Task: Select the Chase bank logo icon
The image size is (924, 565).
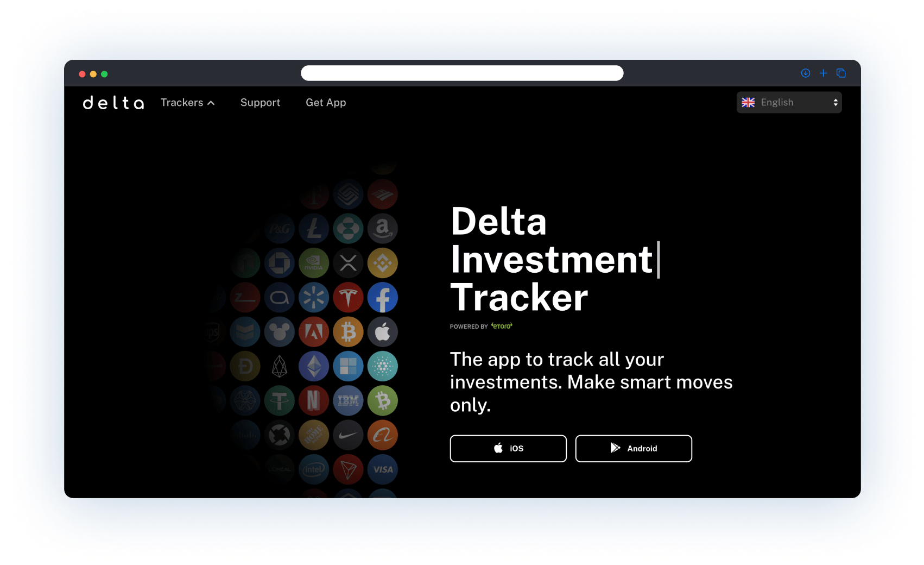Action: tap(280, 263)
